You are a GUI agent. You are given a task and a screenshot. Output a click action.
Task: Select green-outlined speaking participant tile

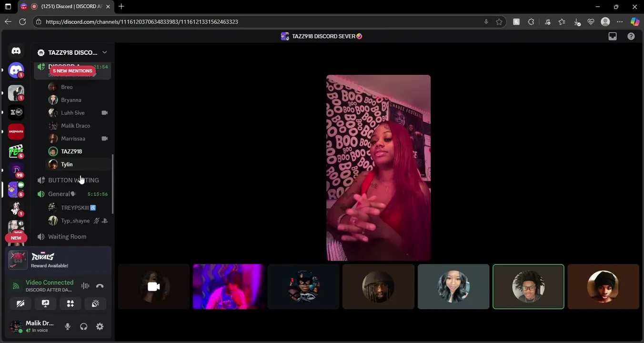tap(528, 286)
